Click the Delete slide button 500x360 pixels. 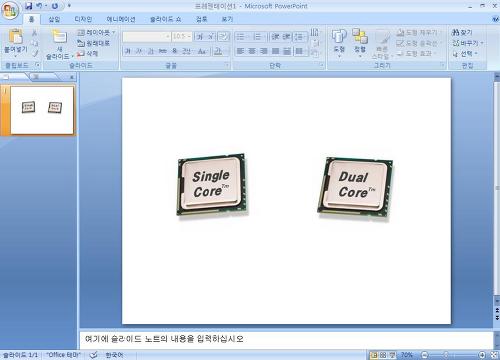88,53
